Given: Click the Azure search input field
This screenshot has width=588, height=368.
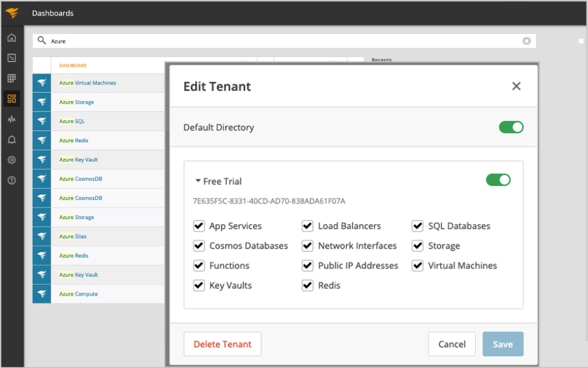Looking at the screenshot, I should [x=284, y=41].
